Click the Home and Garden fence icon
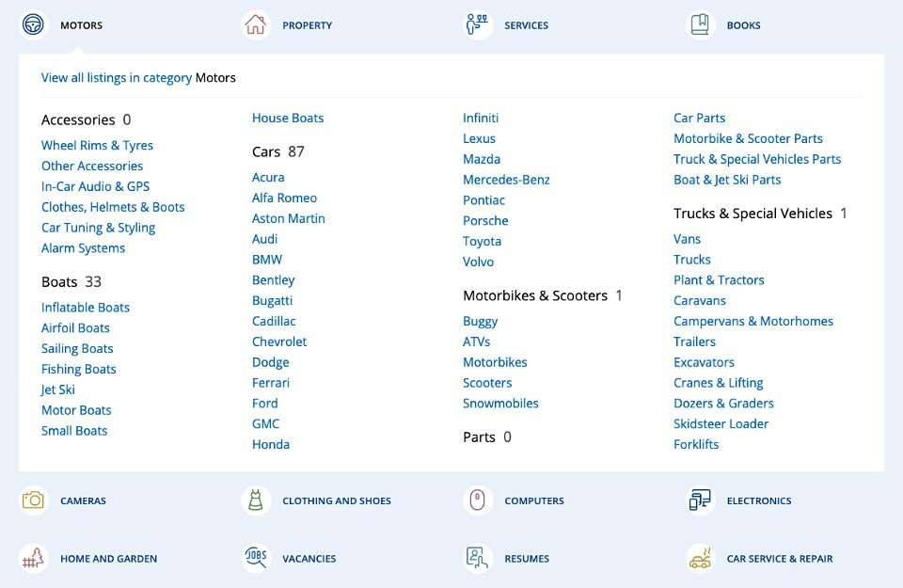 pos(34,558)
